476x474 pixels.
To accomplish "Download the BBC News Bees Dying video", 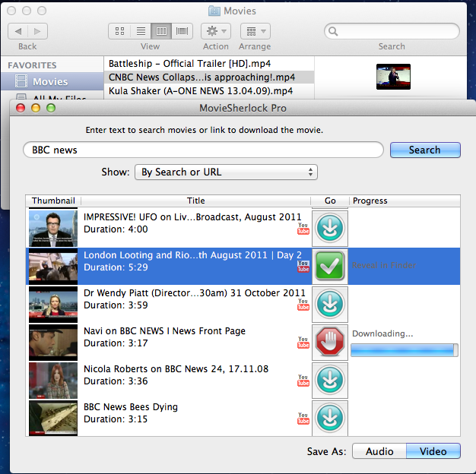I will [x=330, y=418].
